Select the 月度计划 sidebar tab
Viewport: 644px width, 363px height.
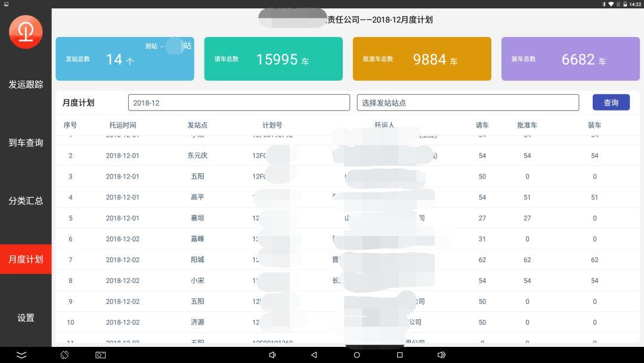[26, 259]
